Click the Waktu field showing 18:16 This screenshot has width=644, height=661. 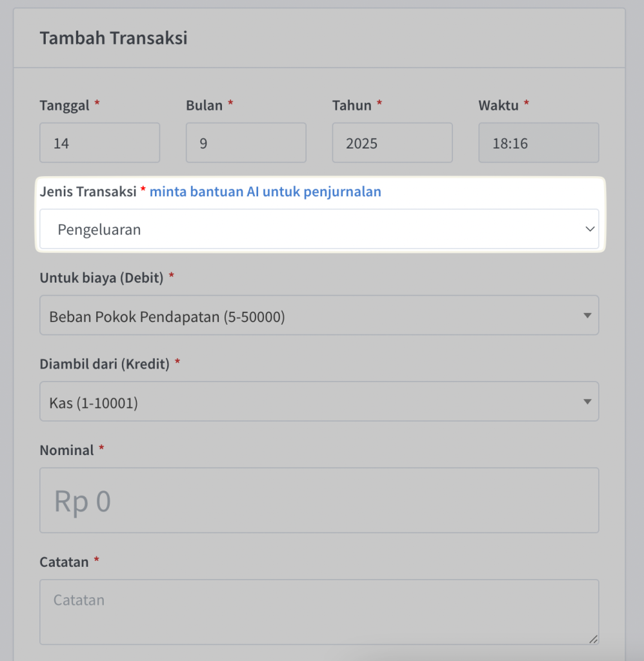(x=538, y=143)
